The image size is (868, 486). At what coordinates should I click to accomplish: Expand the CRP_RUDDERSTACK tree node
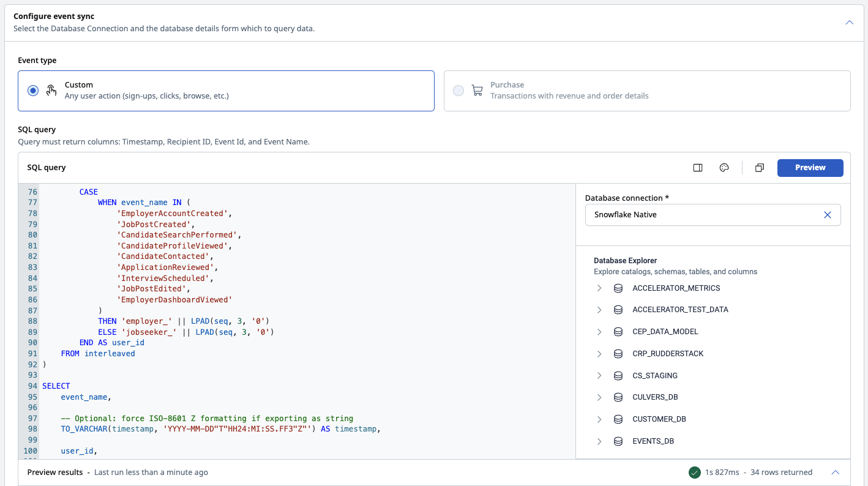coord(599,354)
